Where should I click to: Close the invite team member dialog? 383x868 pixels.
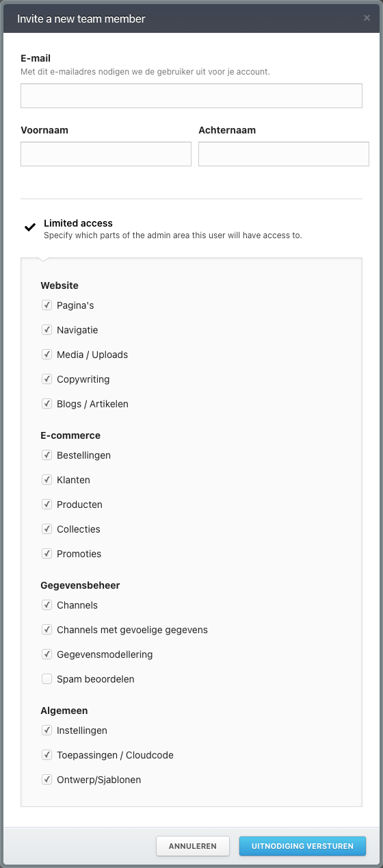tap(367, 18)
